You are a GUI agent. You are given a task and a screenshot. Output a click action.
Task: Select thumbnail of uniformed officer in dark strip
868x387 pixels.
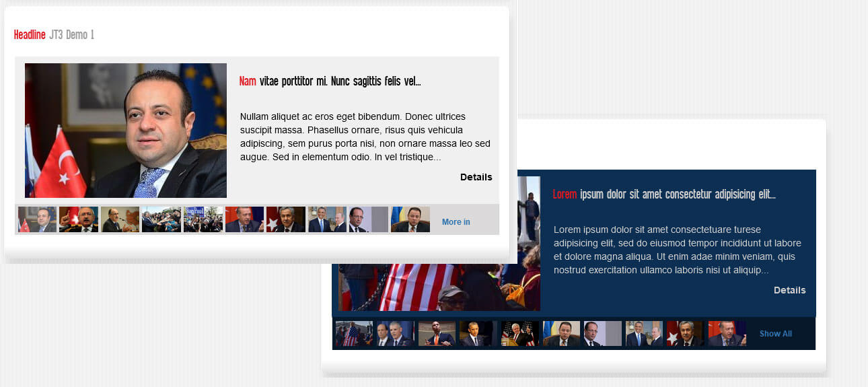tap(395, 334)
